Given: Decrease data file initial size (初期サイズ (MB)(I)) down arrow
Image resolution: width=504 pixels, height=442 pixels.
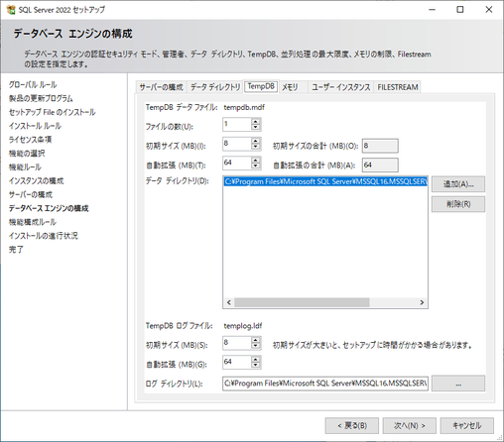Looking at the screenshot, I should (x=255, y=147).
